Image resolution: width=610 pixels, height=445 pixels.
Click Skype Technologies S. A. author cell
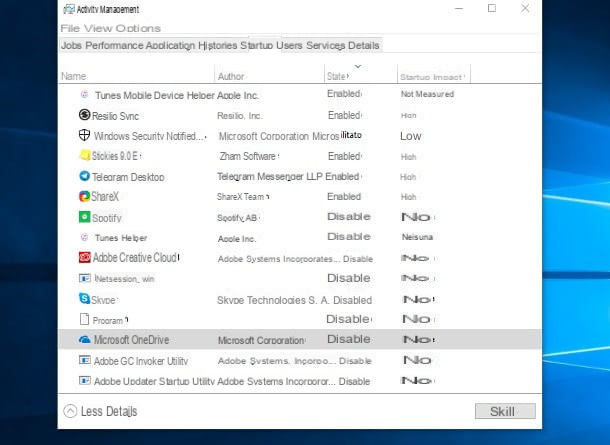pyautogui.click(x=273, y=300)
